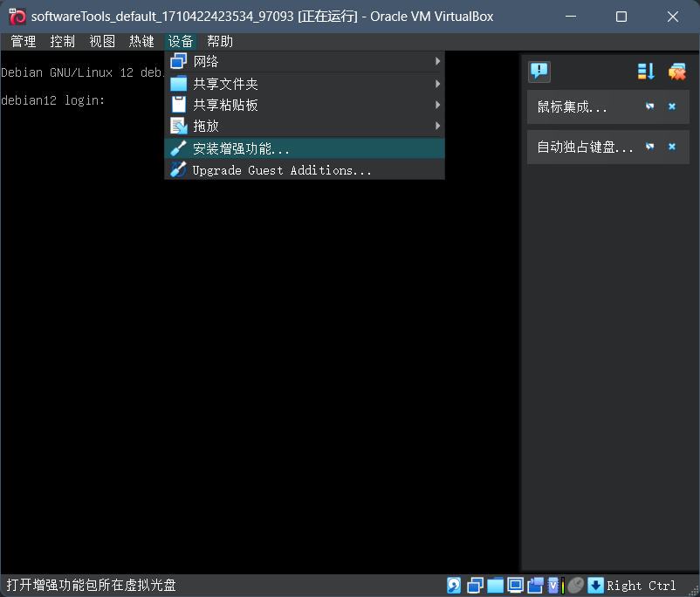Select 安装增强功能 menu item
Image resolution: width=700 pixels, height=597 pixels.
click(x=304, y=148)
